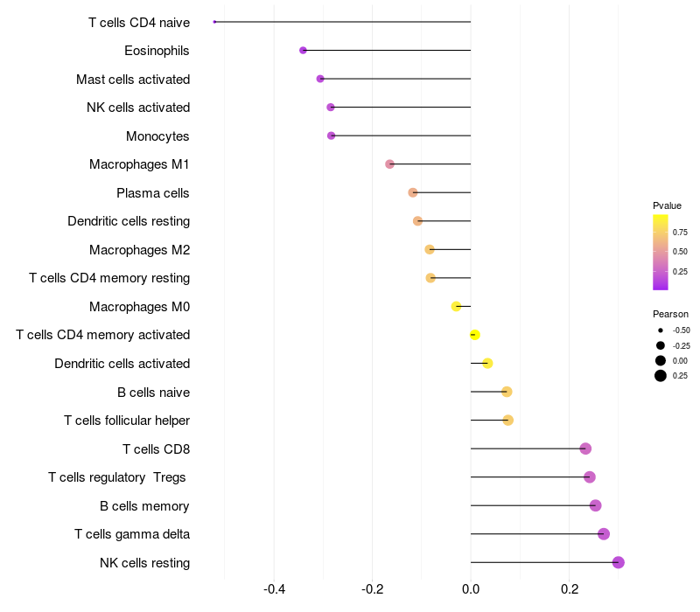
Task: Click the Pvalue legend title
Action: pos(667,205)
